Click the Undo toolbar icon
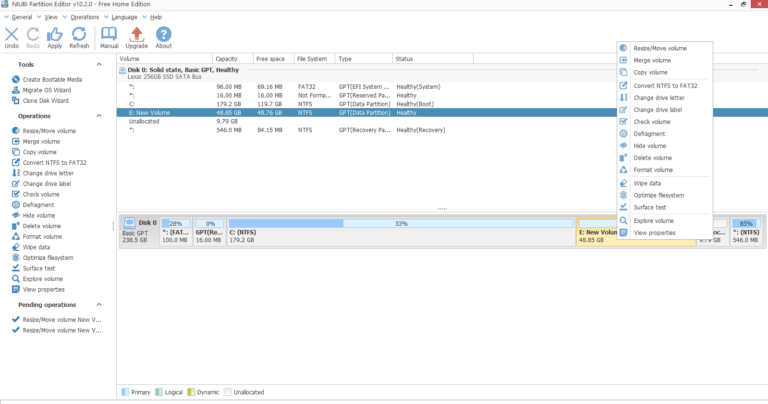 pyautogui.click(x=12, y=35)
